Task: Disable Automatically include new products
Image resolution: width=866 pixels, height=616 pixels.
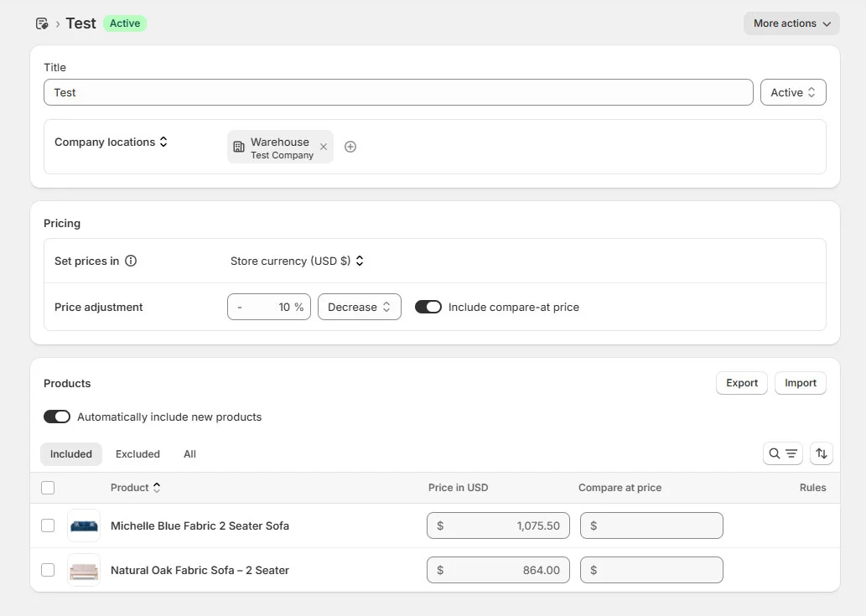Action: point(57,417)
